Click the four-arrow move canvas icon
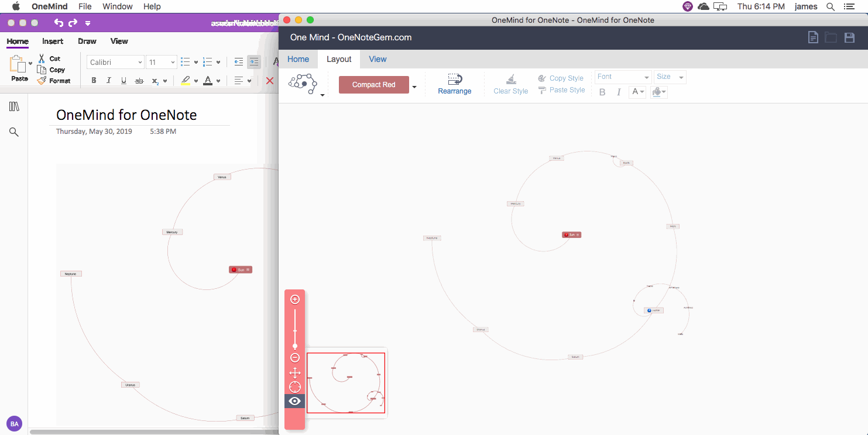The image size is (868, 435). (295, 373)
